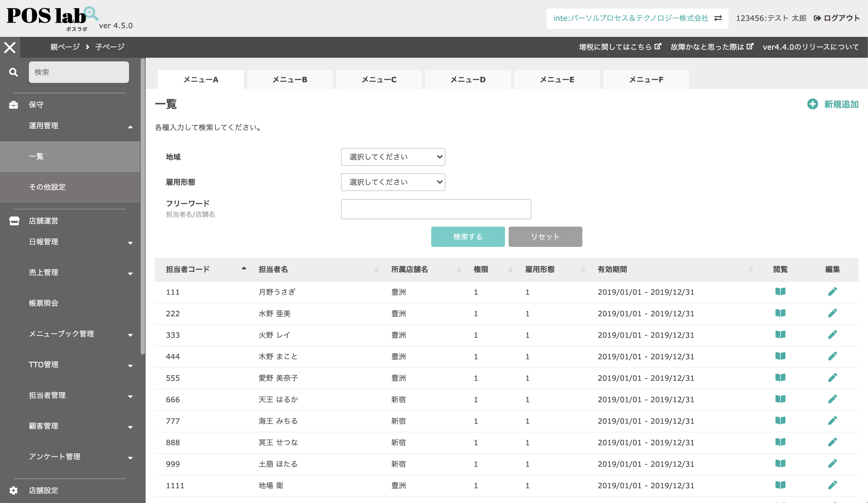Open the 雇用形態 dropdown
This screenshot has height=503, width=868.
(x=393, y=182)
